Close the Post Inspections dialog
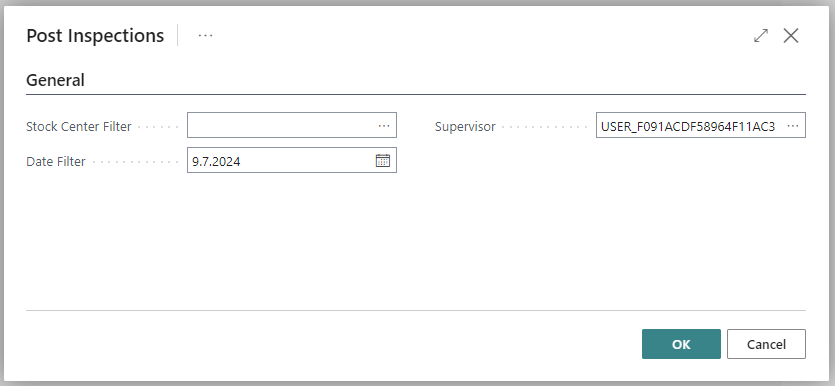 (791, 36)
